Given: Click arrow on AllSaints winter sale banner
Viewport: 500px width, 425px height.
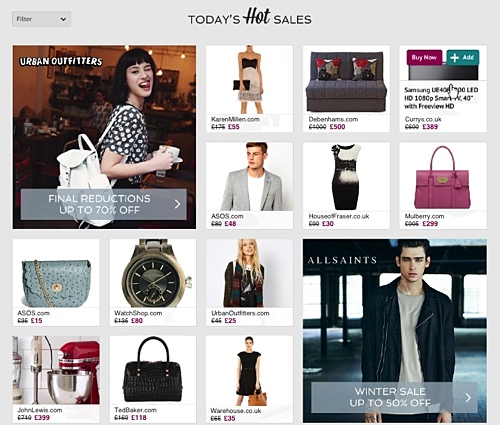Looking at the screenshot, I should tap(468, 397).
